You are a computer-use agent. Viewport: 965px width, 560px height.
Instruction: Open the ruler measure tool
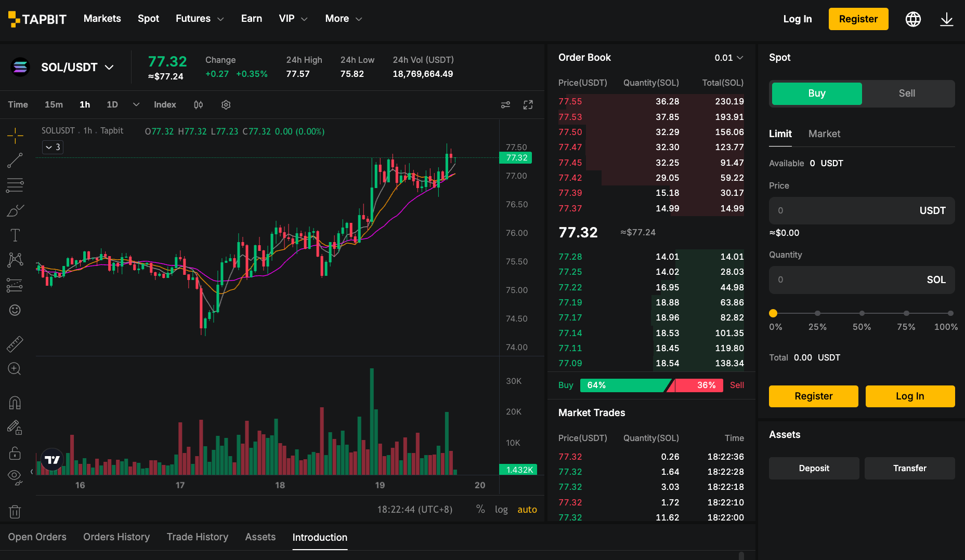[15, 344]
